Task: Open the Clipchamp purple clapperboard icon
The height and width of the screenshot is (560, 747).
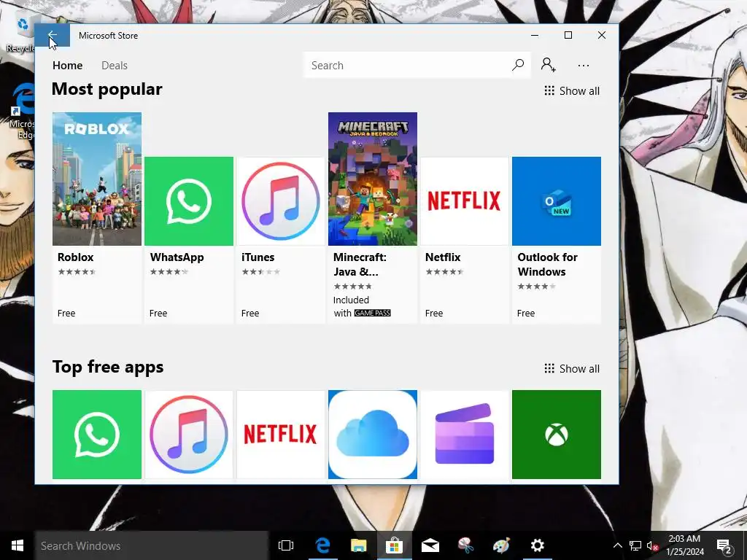Action: [465, 435]
